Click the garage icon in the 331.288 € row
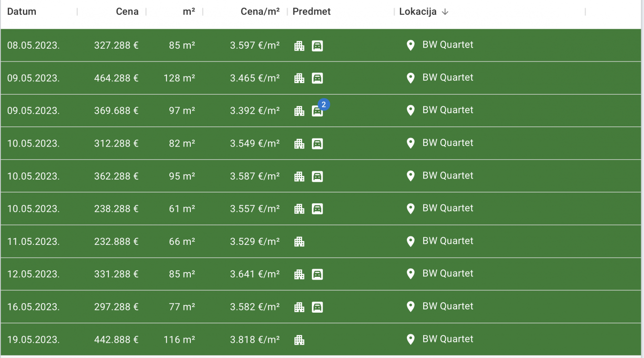This screenshot has height=358, width=644. (x=317, y=274)
